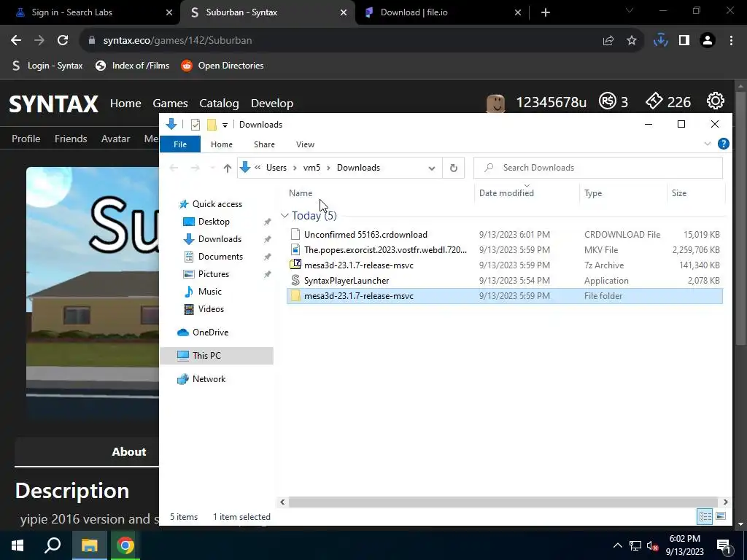This screenshot has width=747, height=560.
Task: Open recent locations dropdown arrow
Action: click(x=212, y=168)
